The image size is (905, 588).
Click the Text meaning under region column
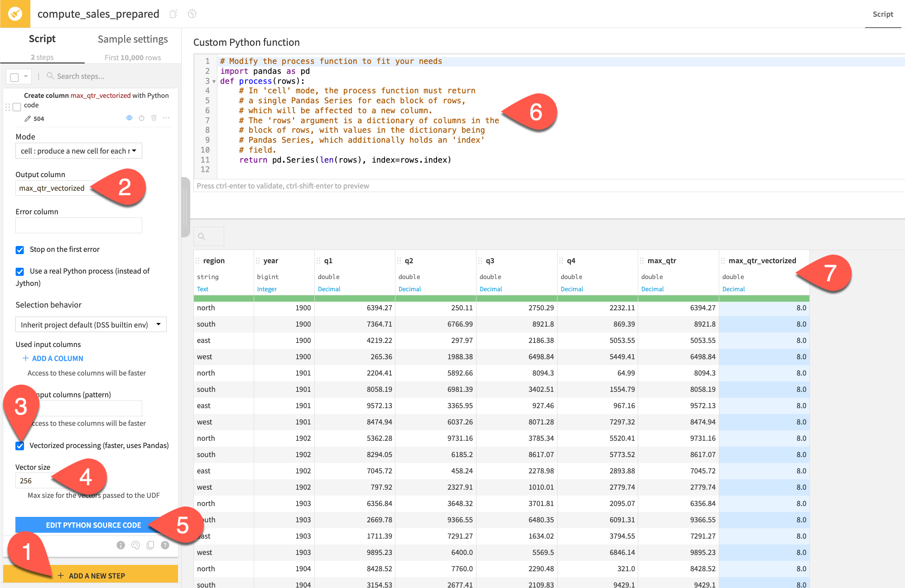pyautogui.click(x=202, y=289)
